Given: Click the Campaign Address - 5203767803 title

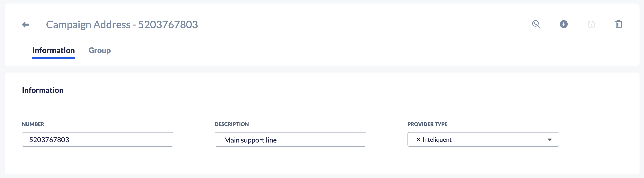Looking at the screenshot, I should 122,25.
